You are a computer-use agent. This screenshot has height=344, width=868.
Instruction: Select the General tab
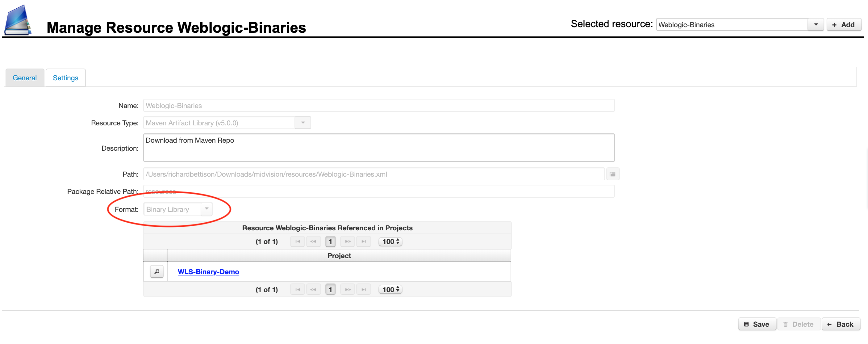[25, 78]
